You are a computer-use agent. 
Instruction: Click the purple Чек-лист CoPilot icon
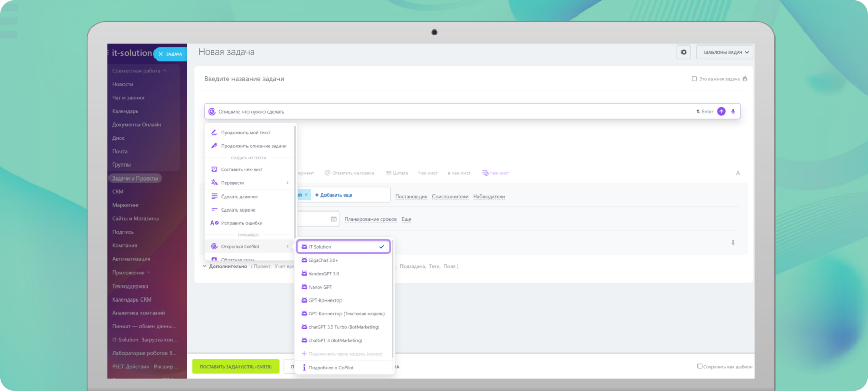click(x=485, y=173)
